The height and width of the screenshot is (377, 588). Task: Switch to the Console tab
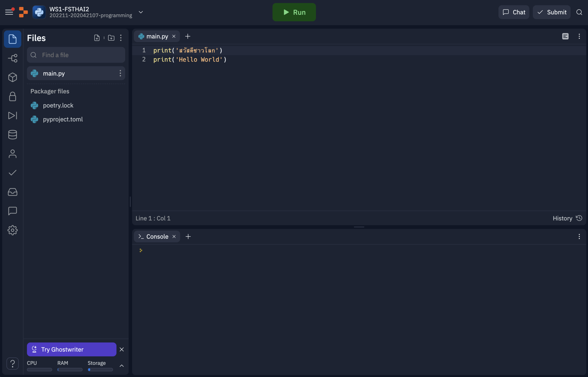(x=157, y=237)
